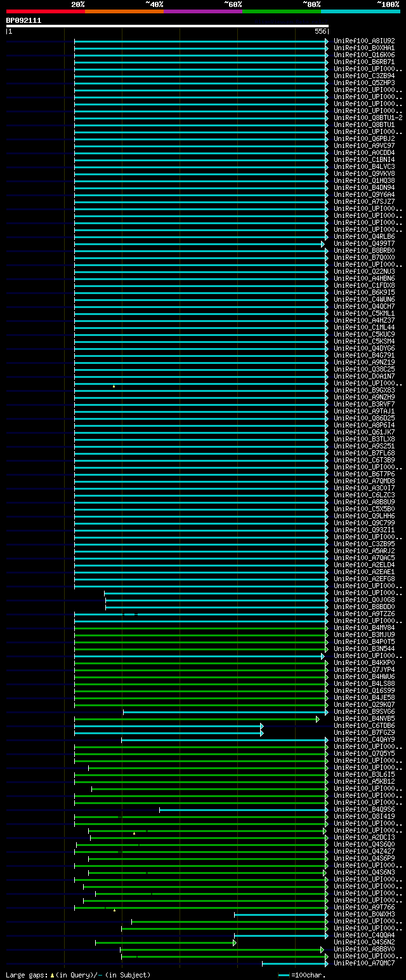Image resolution: width=406 pixels, height=980 pixels.
Task: Click the UniRef100_B8BRB0 label
Action: 364,251
